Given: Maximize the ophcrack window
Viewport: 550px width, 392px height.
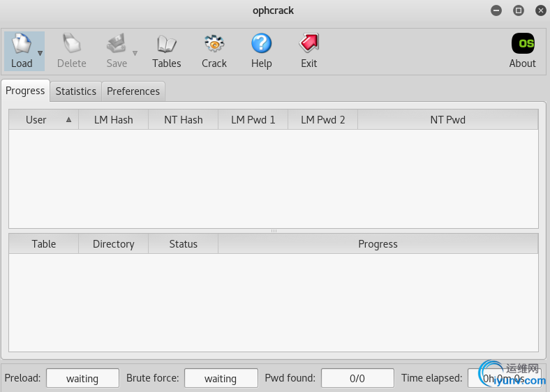Looking at the screenshot, I should pos(519,10).
